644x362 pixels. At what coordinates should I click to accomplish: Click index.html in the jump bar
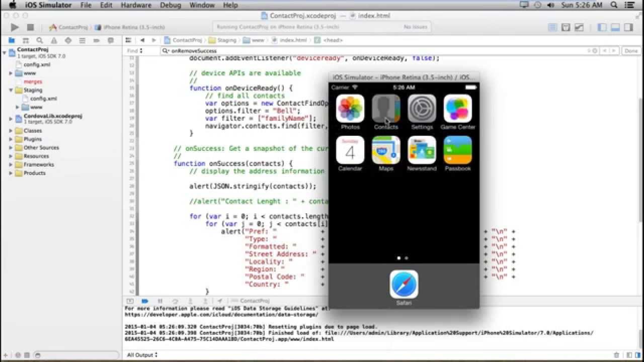coord(290,40)
